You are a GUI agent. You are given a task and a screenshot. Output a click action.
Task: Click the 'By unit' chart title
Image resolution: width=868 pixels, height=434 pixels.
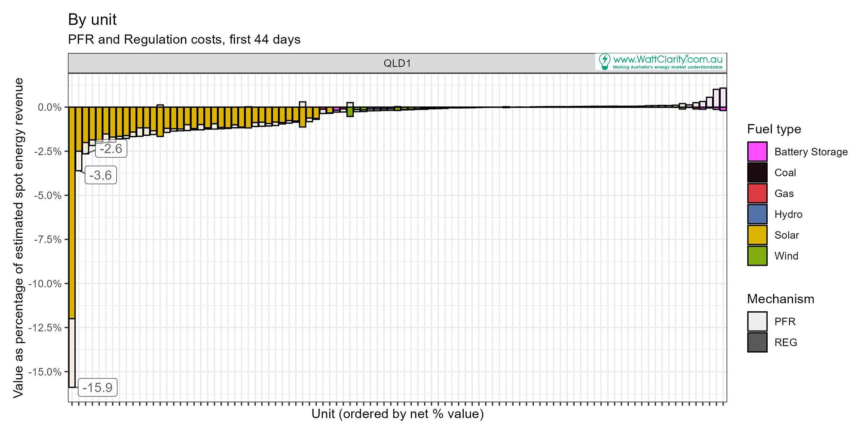coord(92,19)
